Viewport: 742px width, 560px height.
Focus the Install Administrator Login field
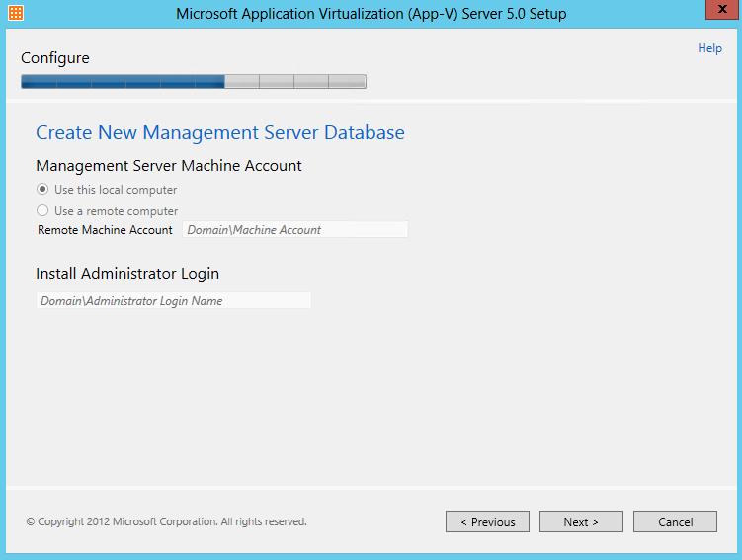[174, 301]
